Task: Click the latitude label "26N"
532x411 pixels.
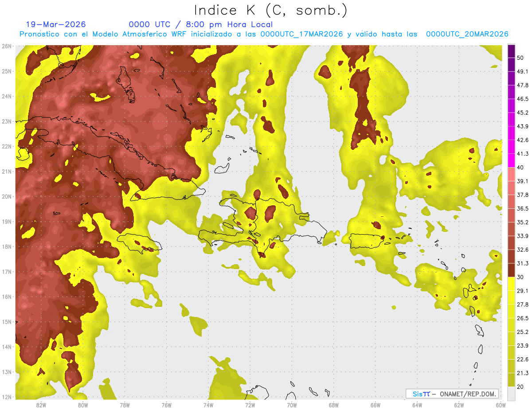Action: (7, 46)
